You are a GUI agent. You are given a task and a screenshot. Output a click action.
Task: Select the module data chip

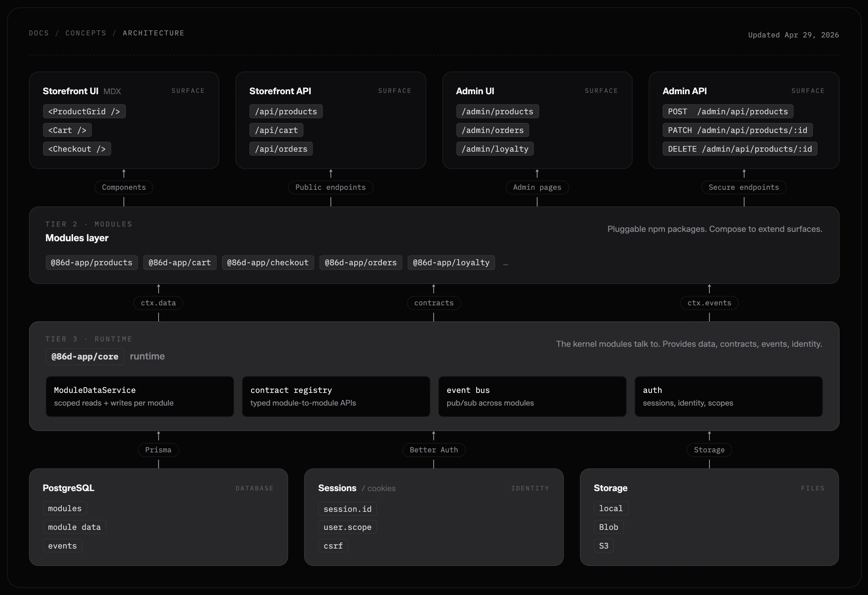point(74,527)
